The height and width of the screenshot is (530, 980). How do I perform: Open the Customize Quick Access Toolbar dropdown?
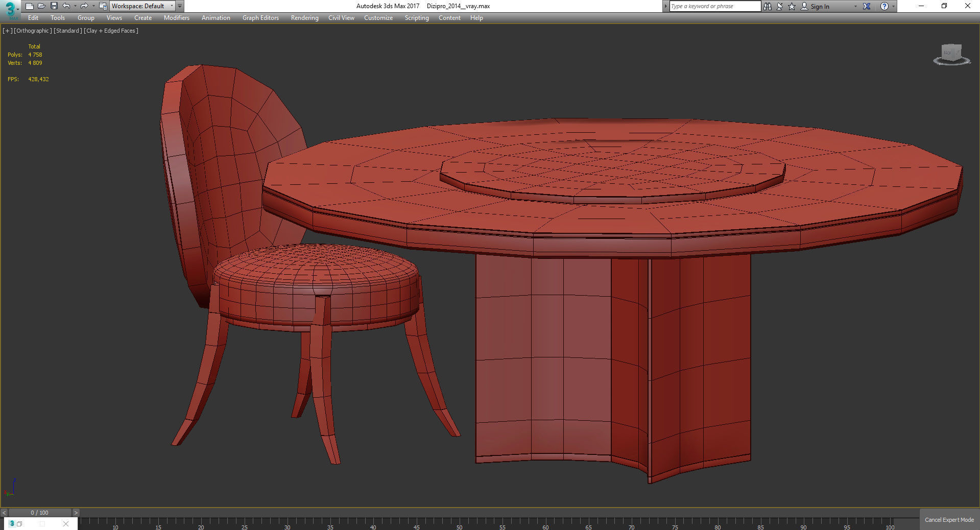pos(180,6)
